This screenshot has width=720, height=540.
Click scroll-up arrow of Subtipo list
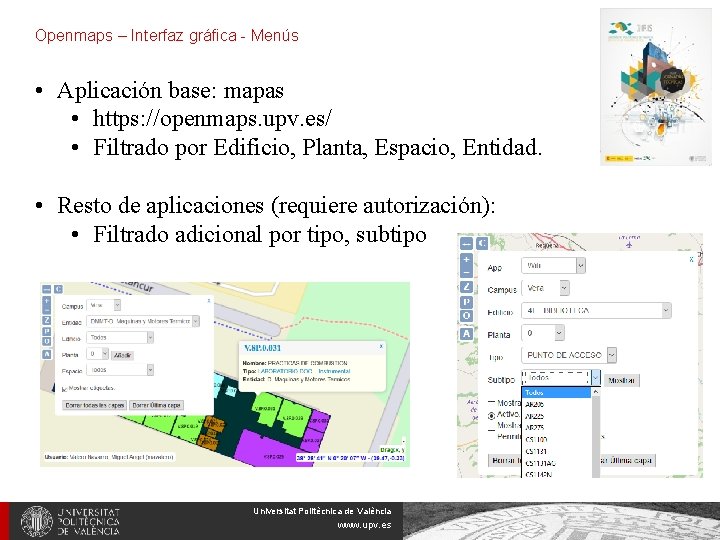[x=596, y=392]
